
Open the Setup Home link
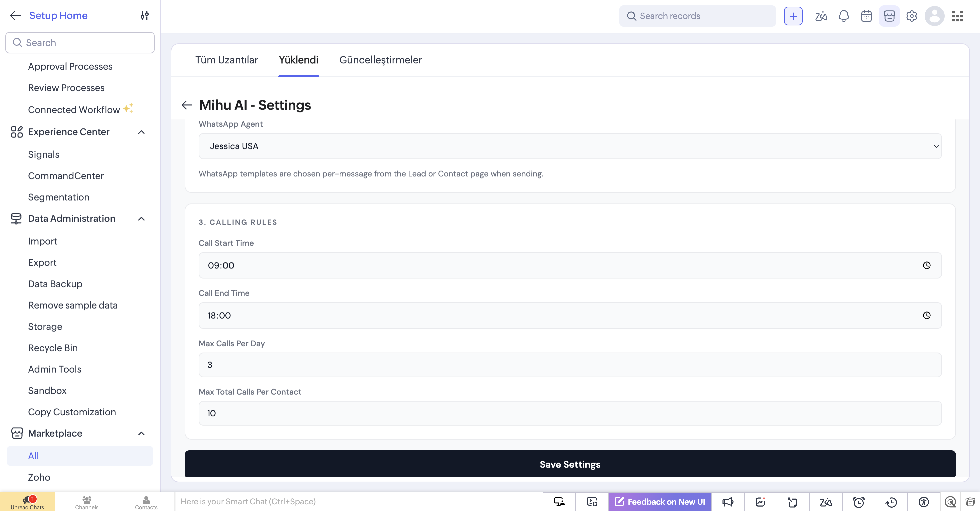[58, 16]
